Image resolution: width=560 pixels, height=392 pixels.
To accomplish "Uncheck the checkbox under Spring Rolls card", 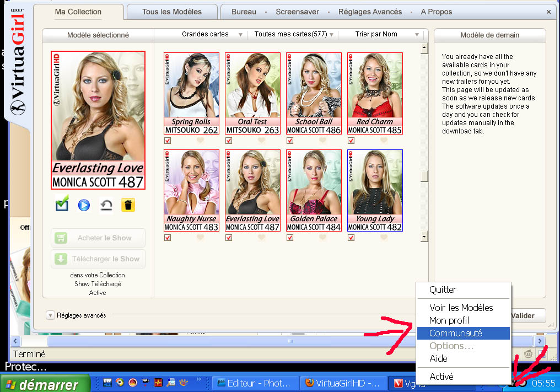I will click(168, 141).
